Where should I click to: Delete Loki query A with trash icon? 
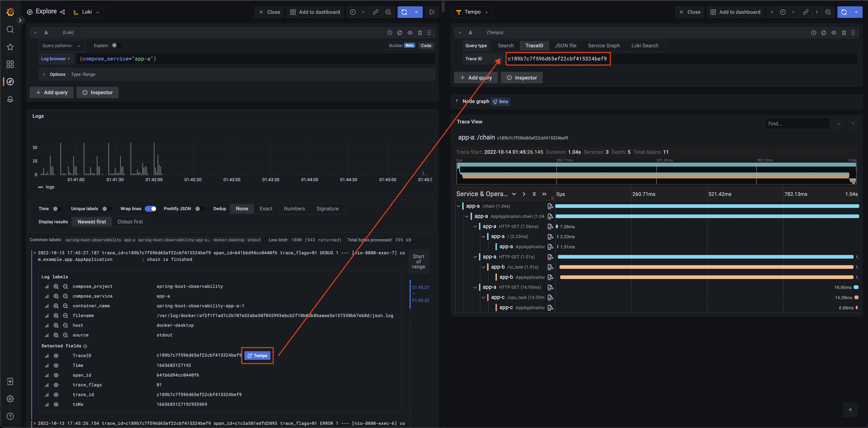point(420,33)
